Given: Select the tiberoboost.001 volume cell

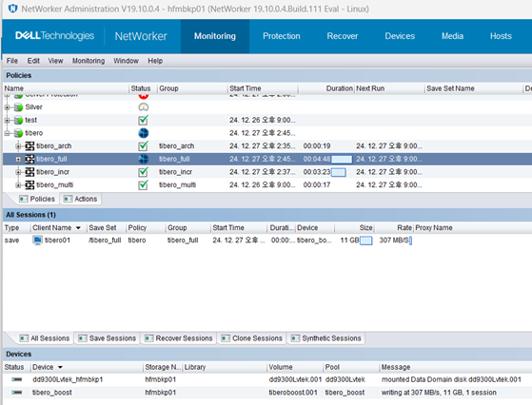Looking at the screenshot, I should coord(293,393).
